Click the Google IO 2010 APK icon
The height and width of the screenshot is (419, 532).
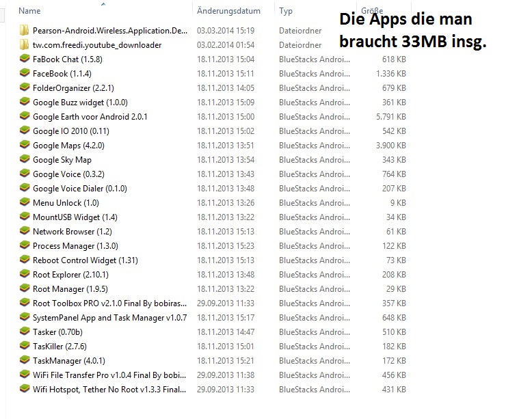[25, 131]
